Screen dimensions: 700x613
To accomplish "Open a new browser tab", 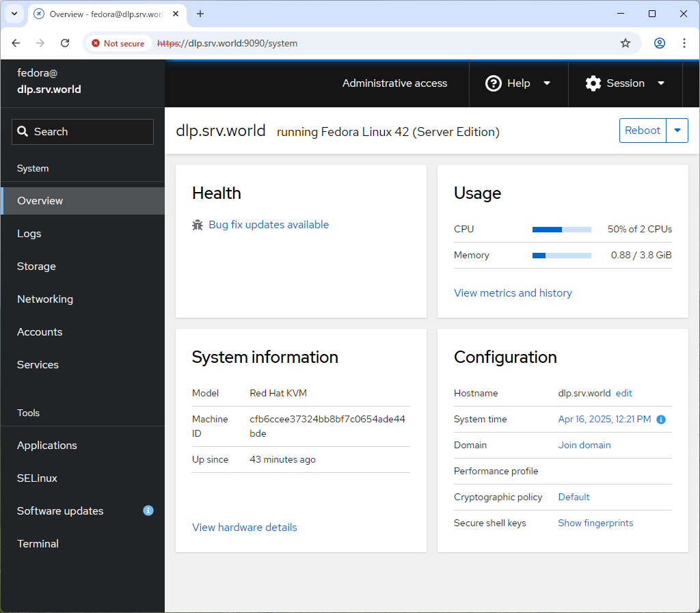I will coord(200,14).
